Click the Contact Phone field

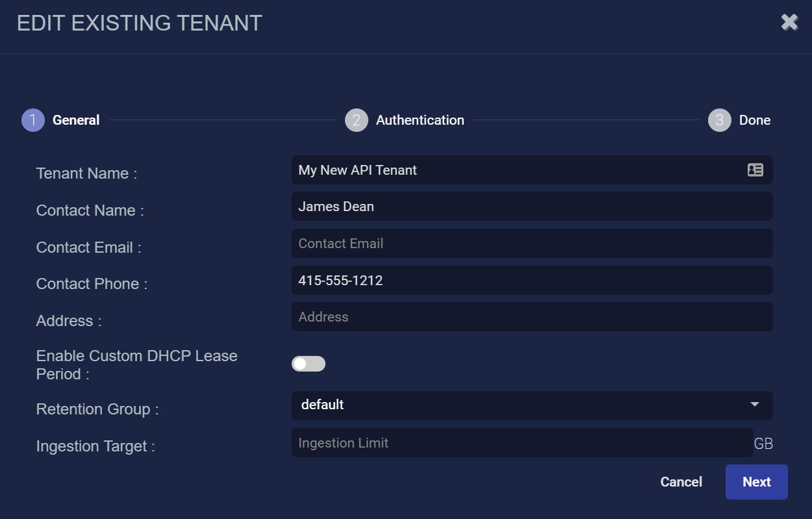[x=531, y=281]
